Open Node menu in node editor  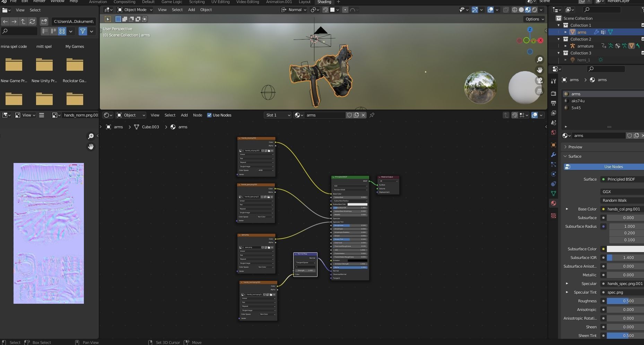coord(198,115)
